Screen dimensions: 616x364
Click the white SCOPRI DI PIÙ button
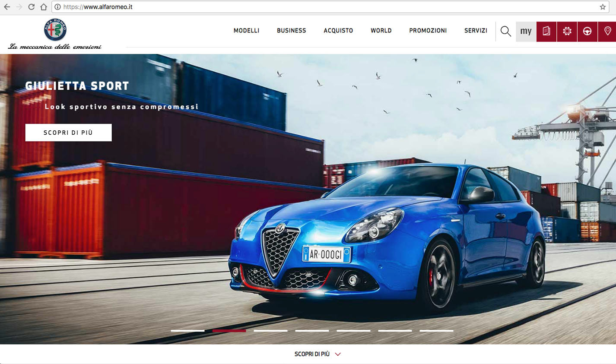click(68, 133)
